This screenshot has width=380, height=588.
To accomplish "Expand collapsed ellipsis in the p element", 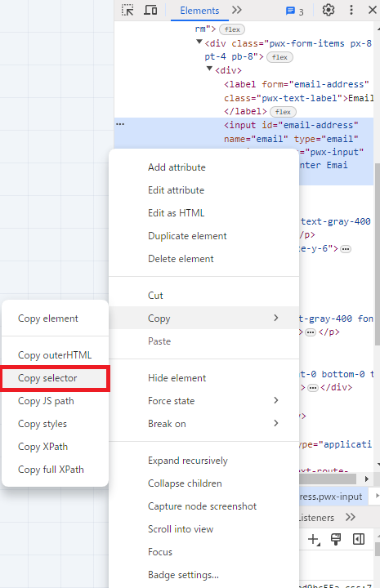I will pos(311,332).
